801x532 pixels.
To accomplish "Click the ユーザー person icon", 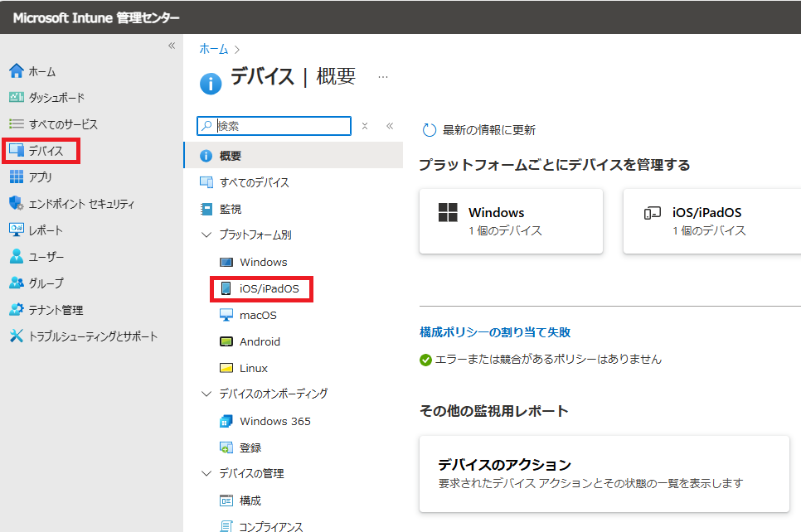I will (x=17, y=256).
